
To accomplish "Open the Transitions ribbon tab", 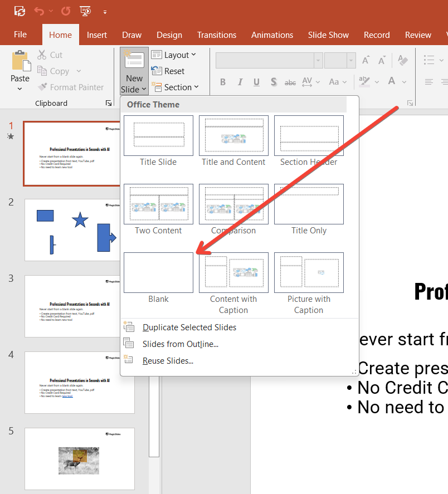I will coord(217,35).
